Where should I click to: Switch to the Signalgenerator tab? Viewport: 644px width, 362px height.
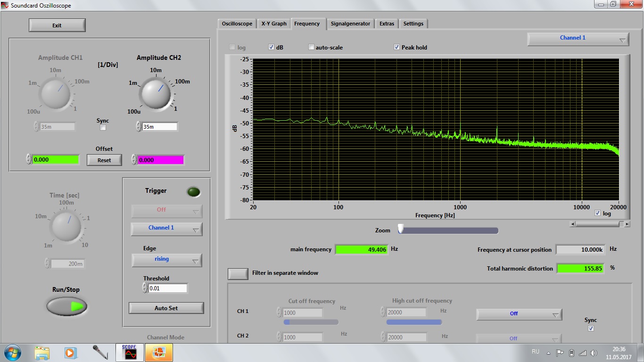[350, 24]
